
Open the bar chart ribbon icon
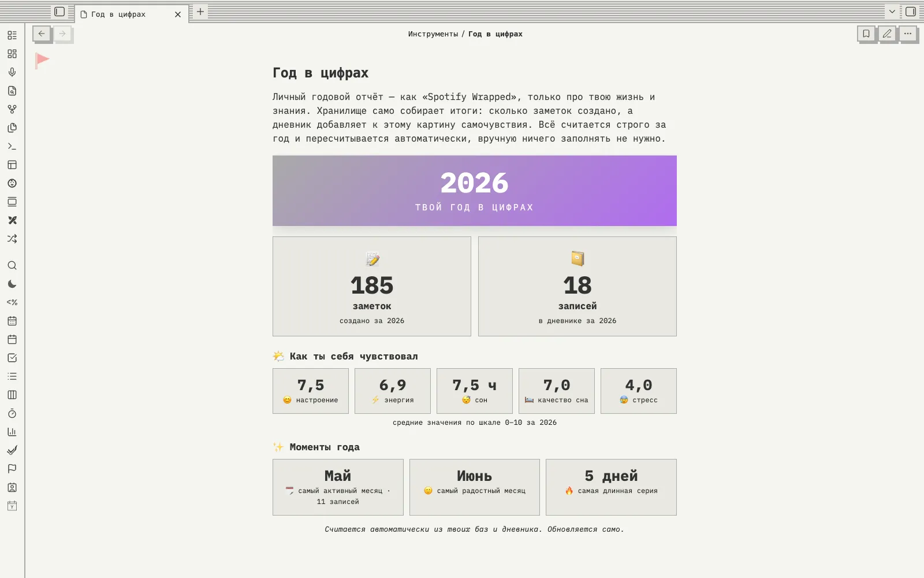tap(12, 432)
